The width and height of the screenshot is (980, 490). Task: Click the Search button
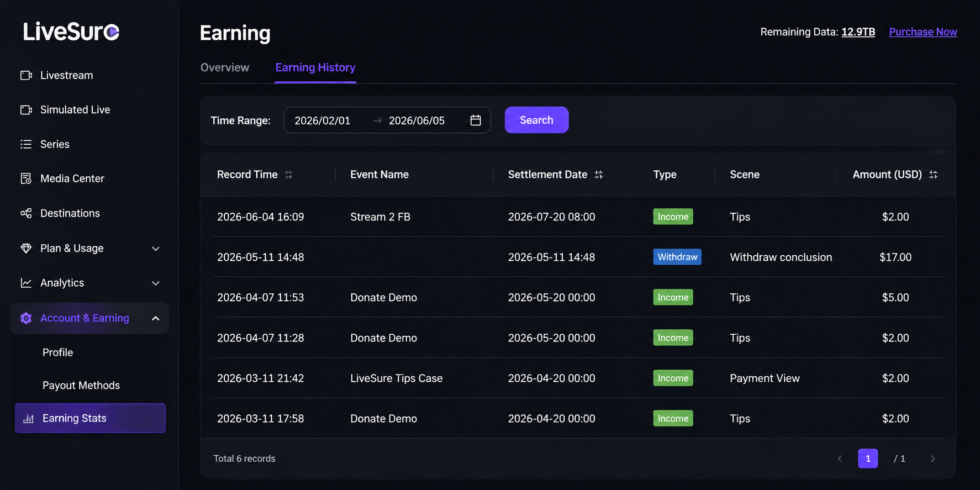536,120
